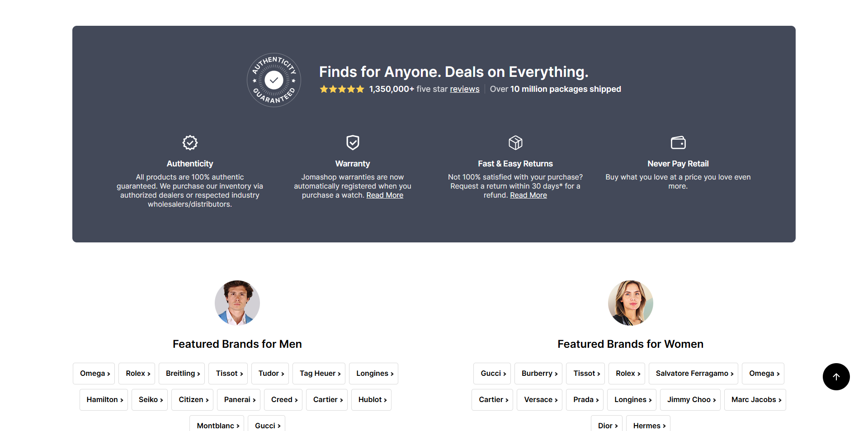This screenshot has width=868, height=431.
Task: Open Longines brand for women
Action: 632,400
